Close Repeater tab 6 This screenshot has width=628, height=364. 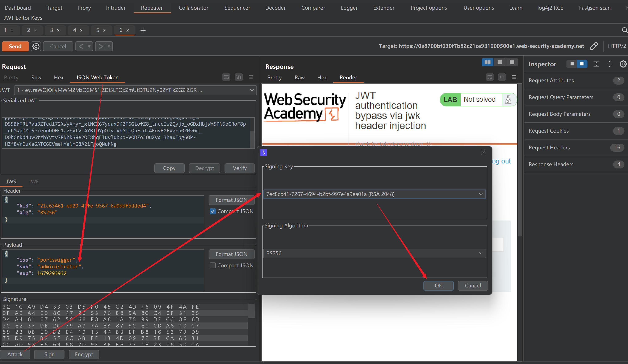tap(127, 30)
